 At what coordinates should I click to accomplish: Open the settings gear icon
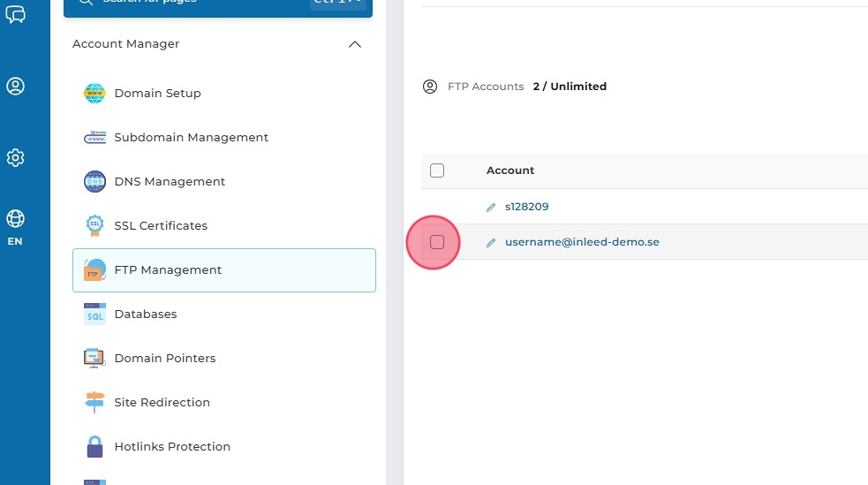(x=15, y=158)
